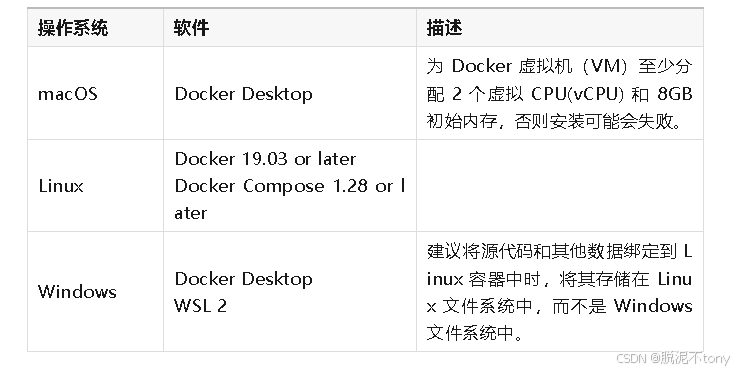Select the Linux cell
Image resolution: width=739 pixels, height=371 pixels.
(95, 186)
